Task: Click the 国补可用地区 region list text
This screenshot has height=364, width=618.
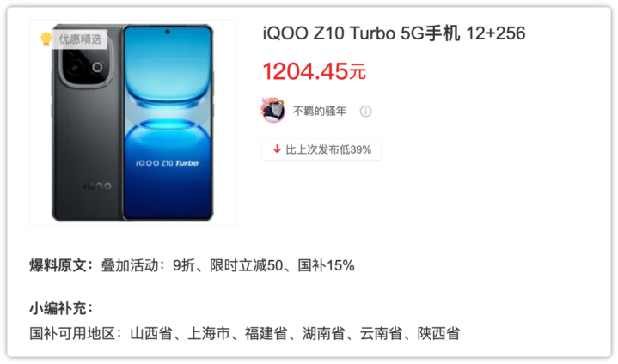Action: coord(245,333)
